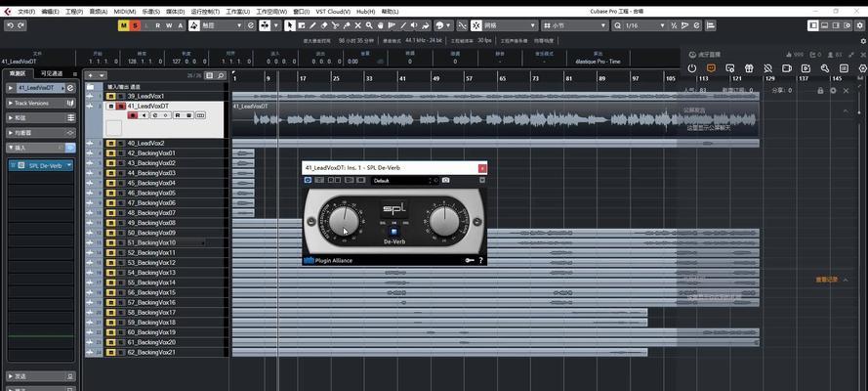The height and width of the screenshot is (391, 868).
Task: Select the 50_BackingVox09 track
Action: (151, 233)
